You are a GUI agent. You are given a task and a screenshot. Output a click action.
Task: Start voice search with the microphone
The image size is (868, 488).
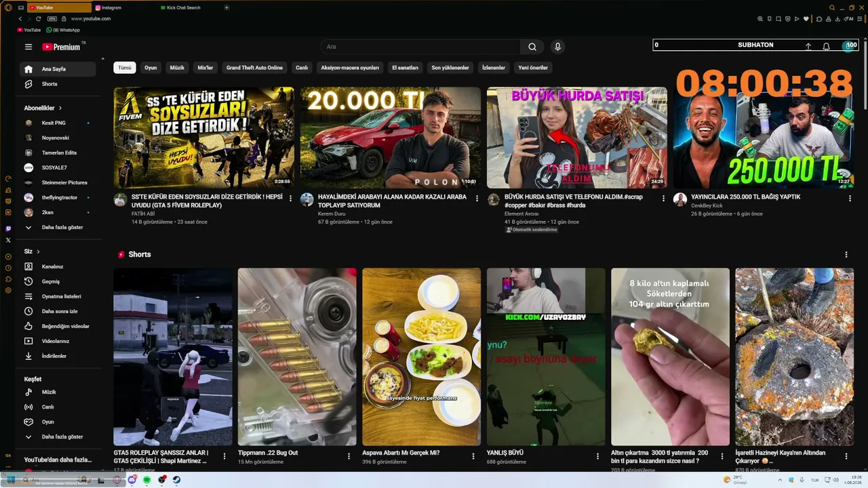(x=557, y=47)
